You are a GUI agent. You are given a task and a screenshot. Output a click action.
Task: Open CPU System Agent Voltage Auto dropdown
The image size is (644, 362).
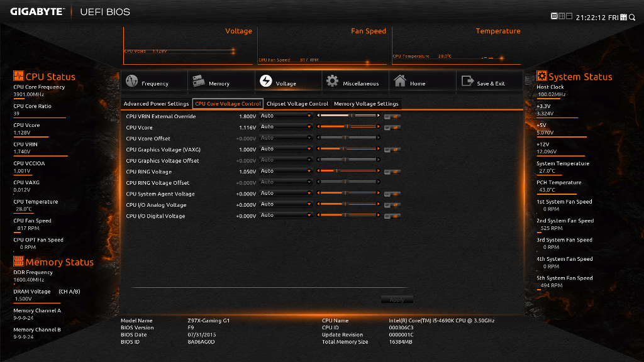click(x=286, y=194)
